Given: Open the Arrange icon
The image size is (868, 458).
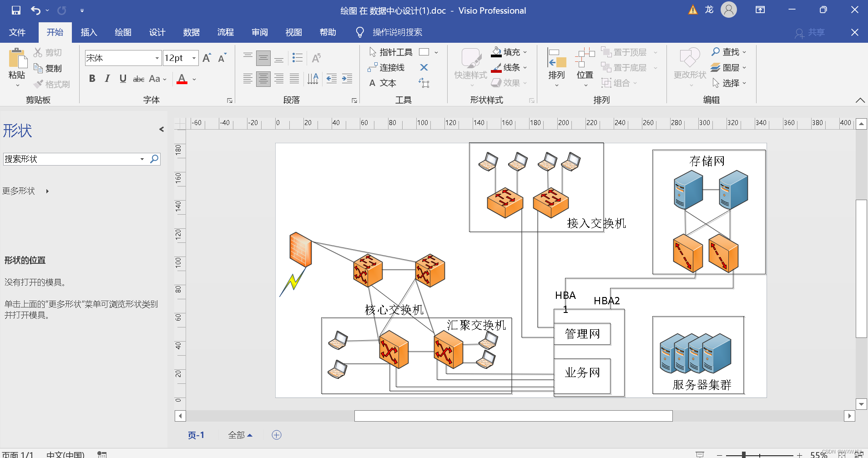Looking at the screenshot, I should pos(557,58).
